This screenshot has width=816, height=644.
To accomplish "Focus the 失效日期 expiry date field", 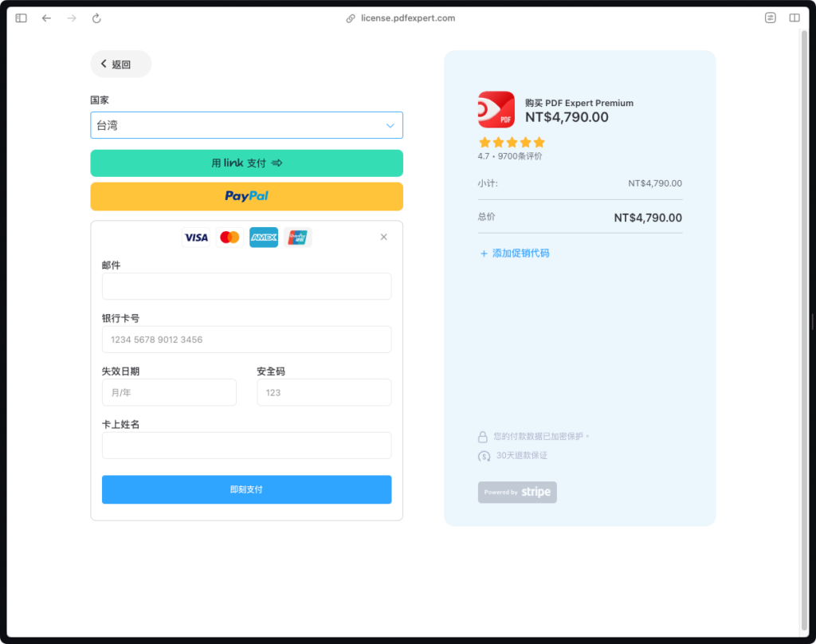I will pyautogui.click(x=169, y=393).
